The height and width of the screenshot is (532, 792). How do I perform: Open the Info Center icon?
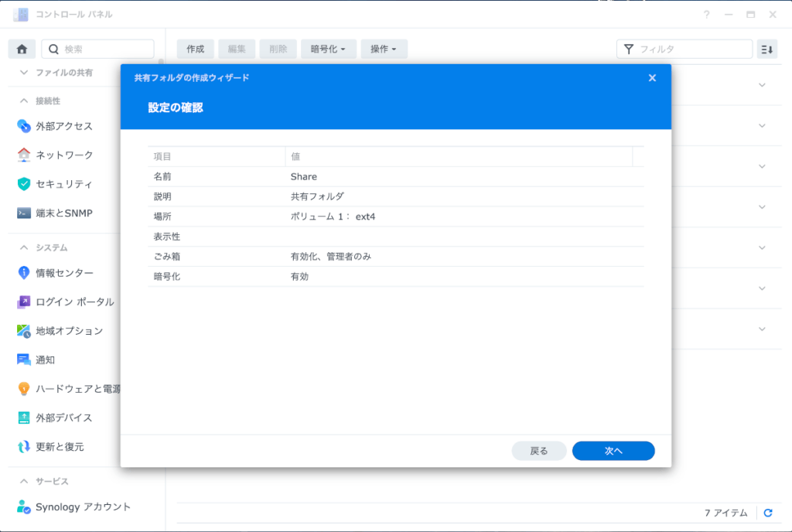(24, 272)
